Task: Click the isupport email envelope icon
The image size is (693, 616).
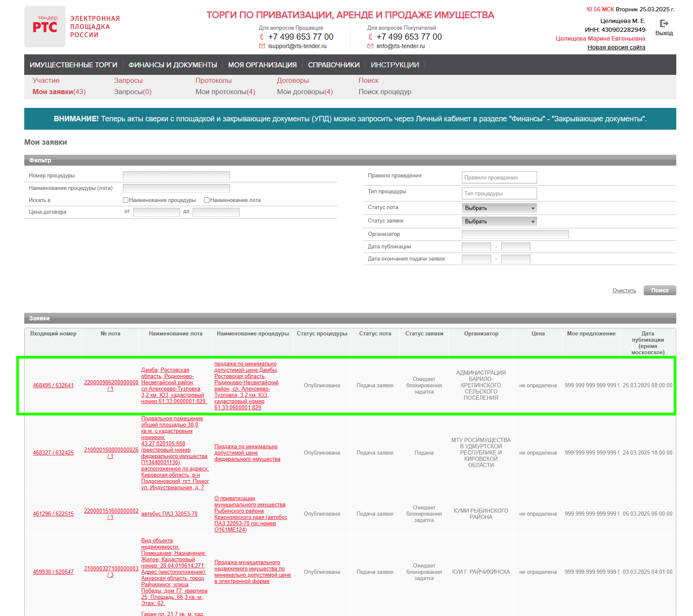Action: 262,46
